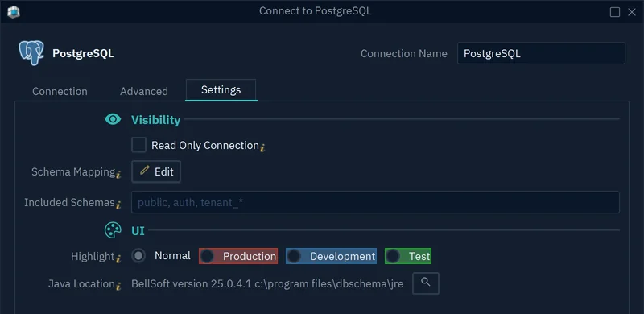This screenshot has width=644, height=314.
Task: Select the Test highlight option
Action: point(408,256)
